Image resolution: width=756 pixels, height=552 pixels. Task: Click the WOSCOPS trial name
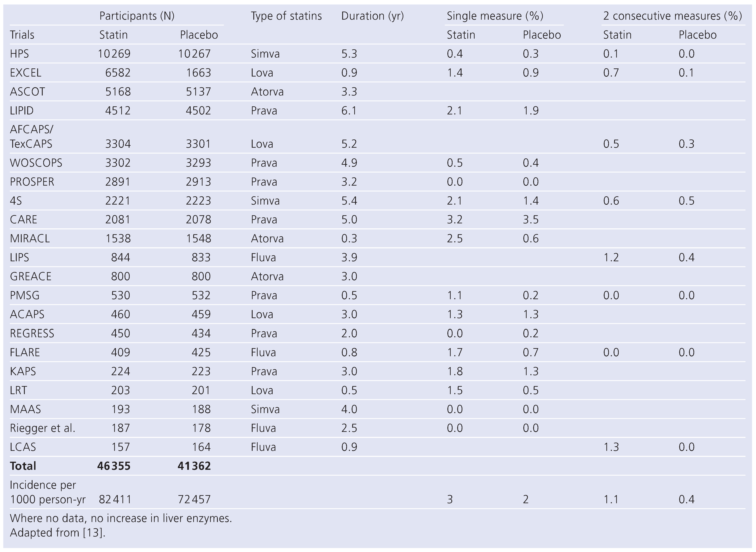tap(36, 163)
